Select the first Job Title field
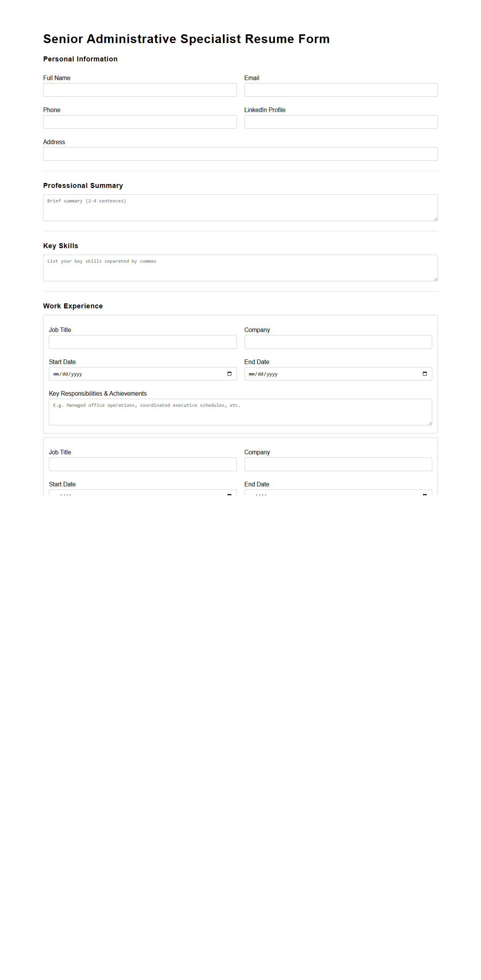 pos(142,342)
